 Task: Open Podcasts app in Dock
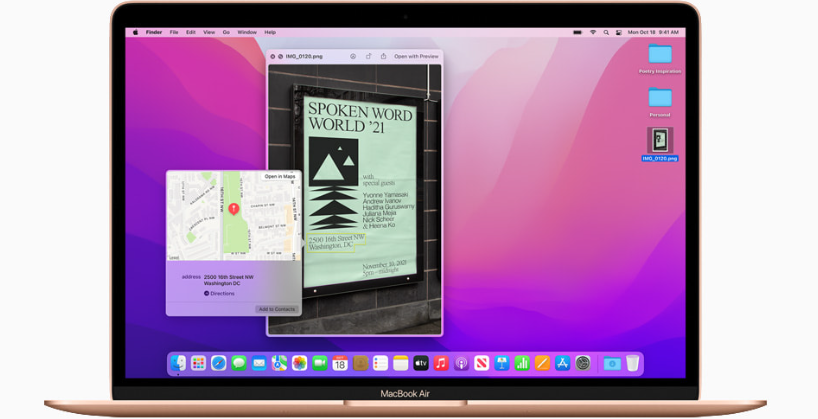pos(461,363)
